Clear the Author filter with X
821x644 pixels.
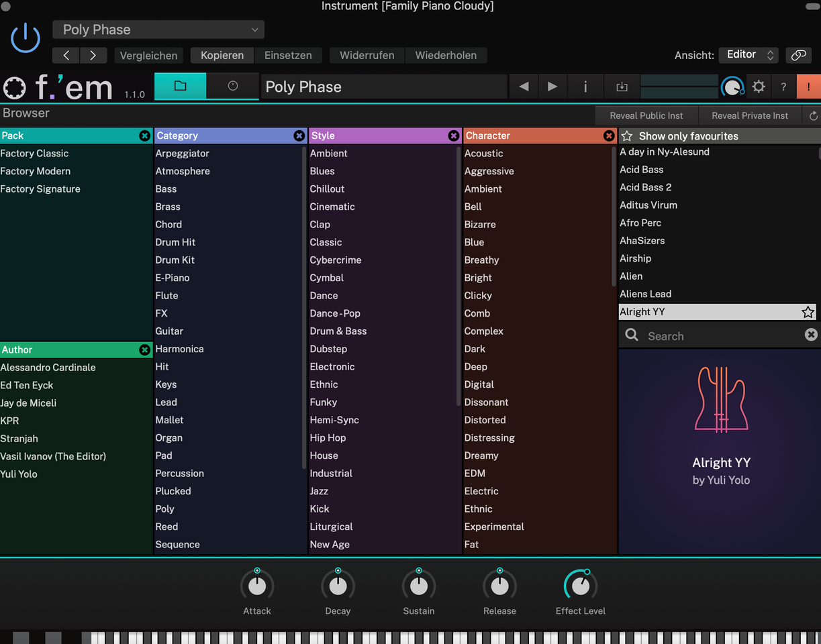[144, 350]
